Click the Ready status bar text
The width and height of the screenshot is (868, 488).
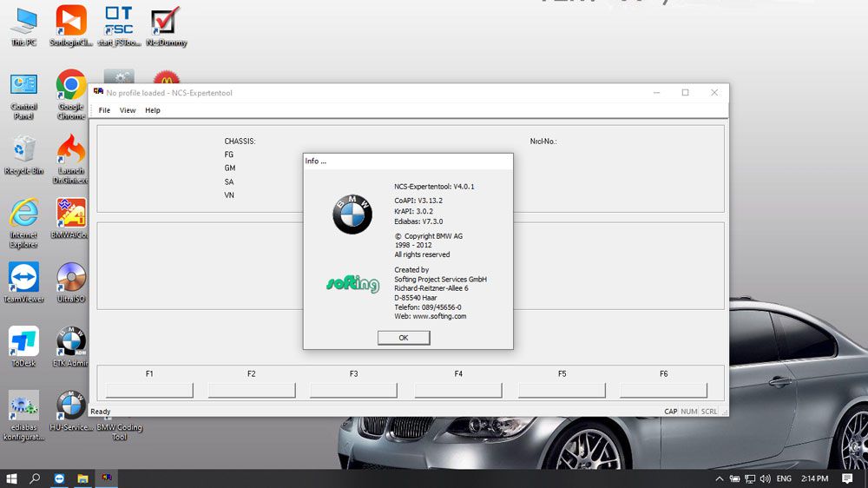click(x=100, y=412)
